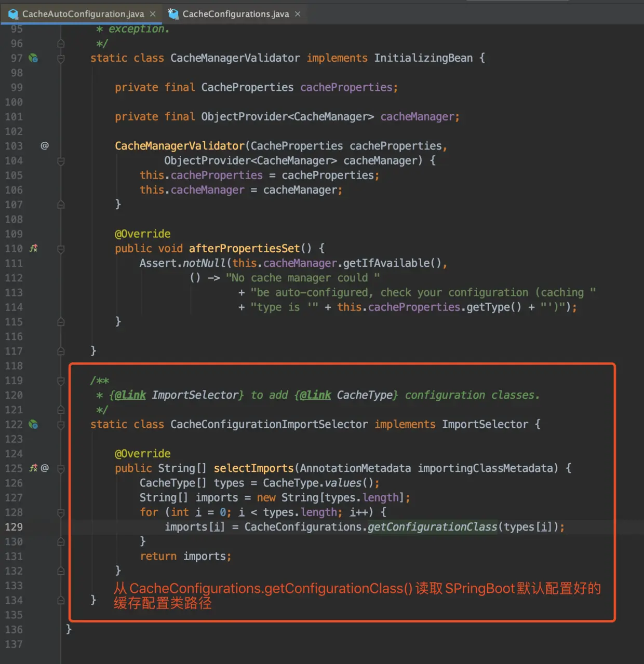This screenshot has width=644, height=664.
Task: Collapse the constructor fold marker at line 104
Action: pos(61,161)
